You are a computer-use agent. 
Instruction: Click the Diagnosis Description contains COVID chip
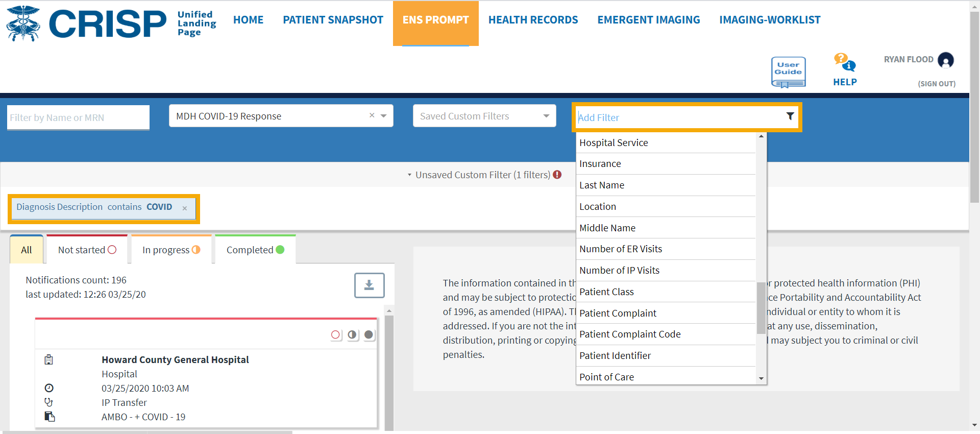click(104, 208)
